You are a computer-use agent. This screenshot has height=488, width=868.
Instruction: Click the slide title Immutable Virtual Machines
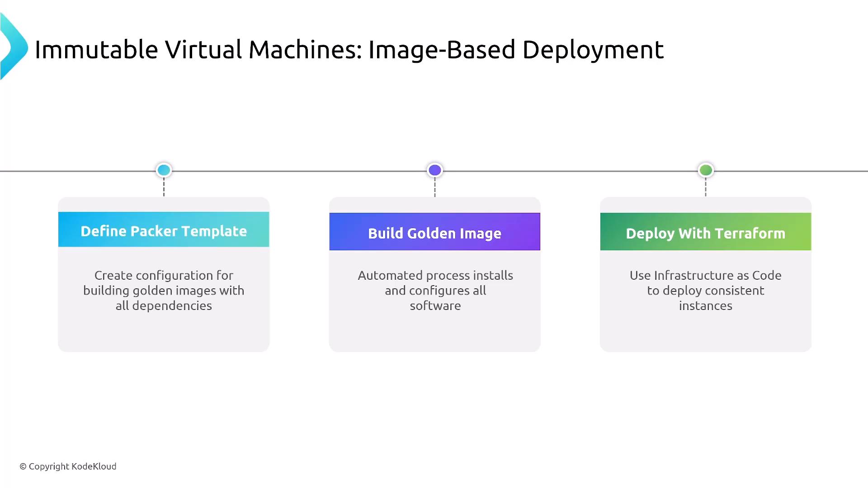pyautogui.click(x=349, y=50)
